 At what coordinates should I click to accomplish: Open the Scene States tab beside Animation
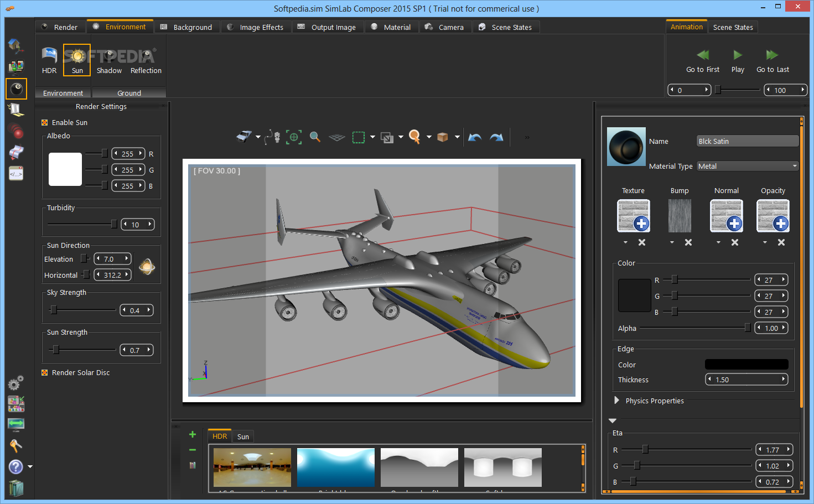733,27
